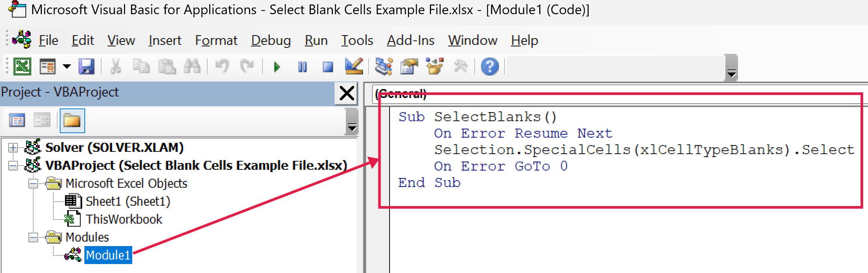
Task: Click the Paste clipboard icon
Action: pyautogui.click(x=167, y=67)
